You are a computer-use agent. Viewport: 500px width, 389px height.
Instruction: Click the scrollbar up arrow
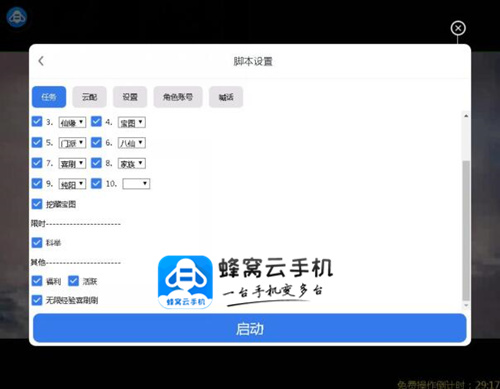[466, 116]
